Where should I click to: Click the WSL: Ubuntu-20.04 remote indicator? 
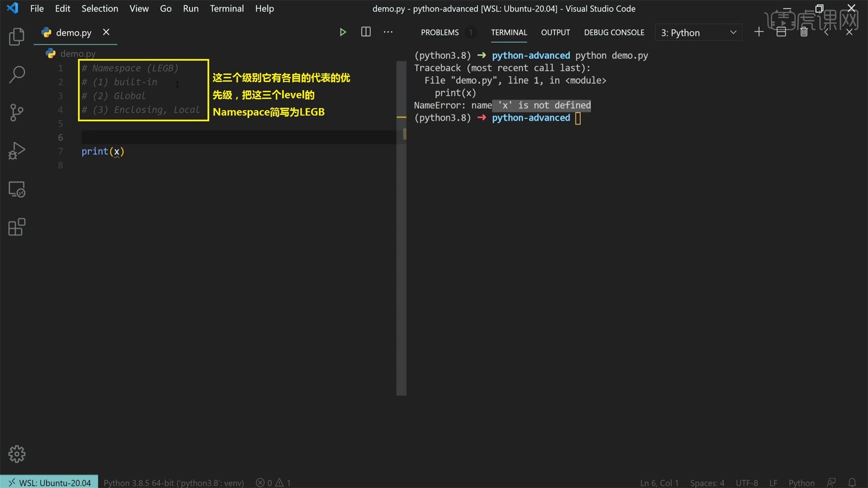pos(49,482)
